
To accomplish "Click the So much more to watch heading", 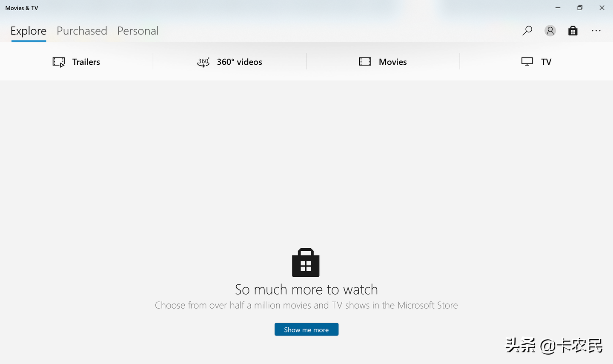I will pos(306,289).
